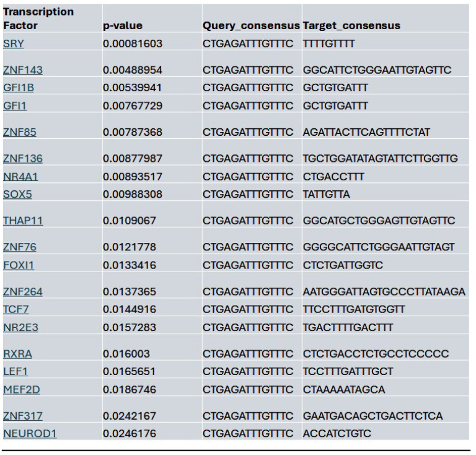
Task: Open the ZNF136 link
Action: coord(23,159)
